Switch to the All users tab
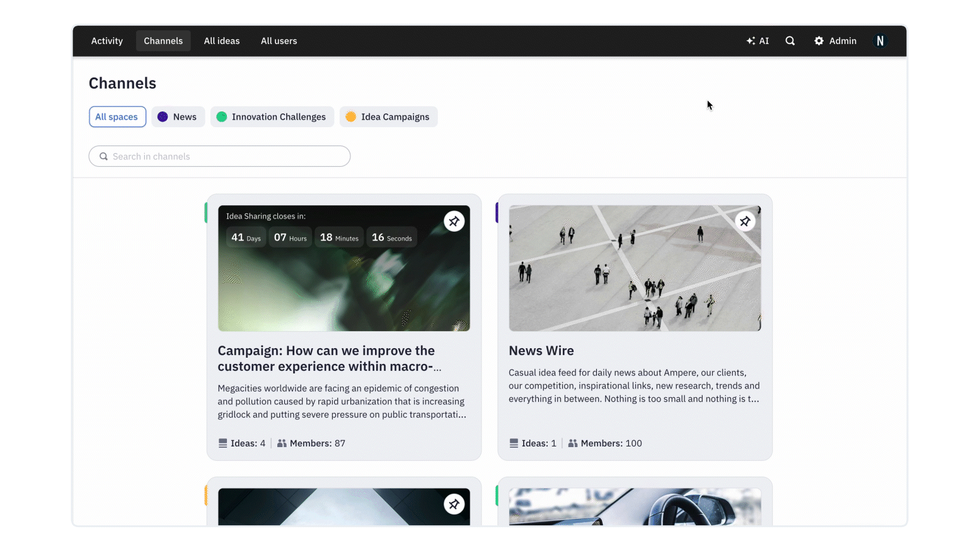980x551 pixels. 279,41
